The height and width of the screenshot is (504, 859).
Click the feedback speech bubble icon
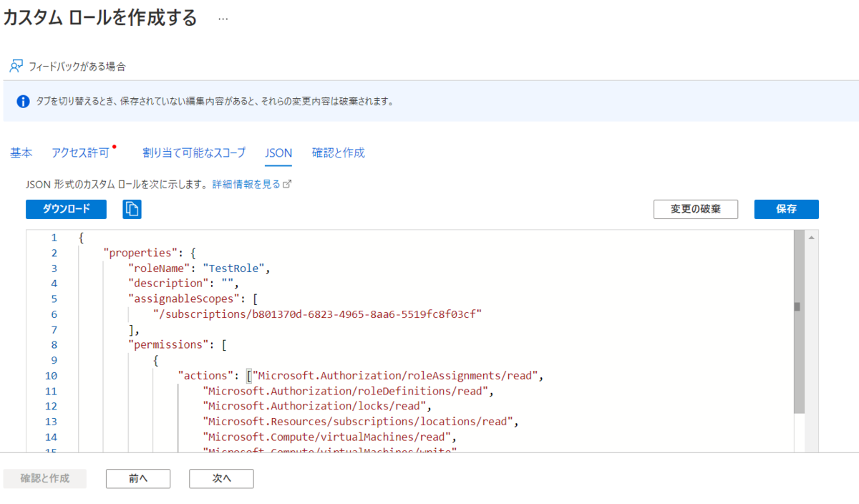[x=14, y=65]
